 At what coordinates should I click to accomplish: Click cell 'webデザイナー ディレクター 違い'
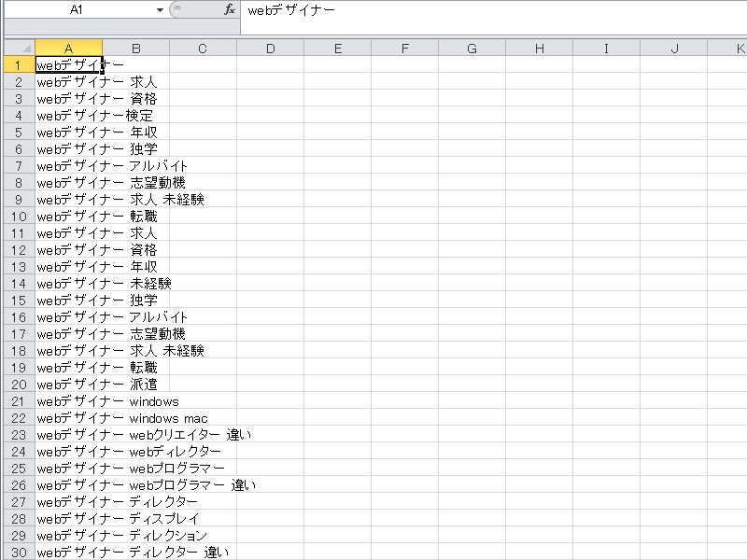pyautogui.click(x=68, y=553)
